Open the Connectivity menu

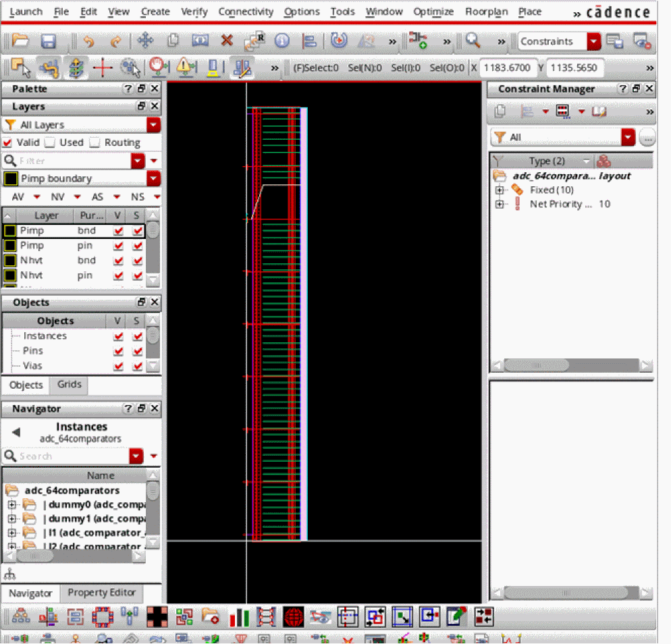tap(246, 11)
